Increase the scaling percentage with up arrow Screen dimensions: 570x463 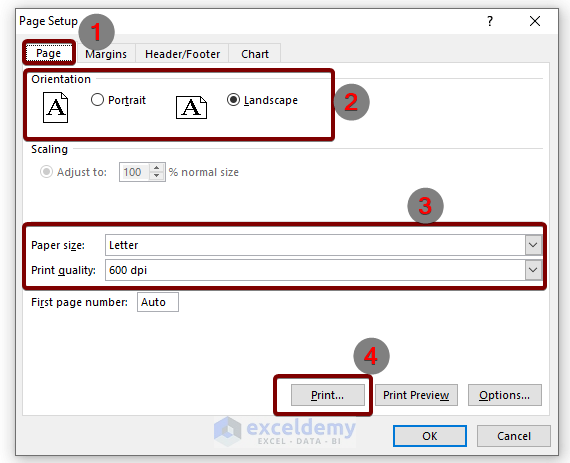(157, 168)
